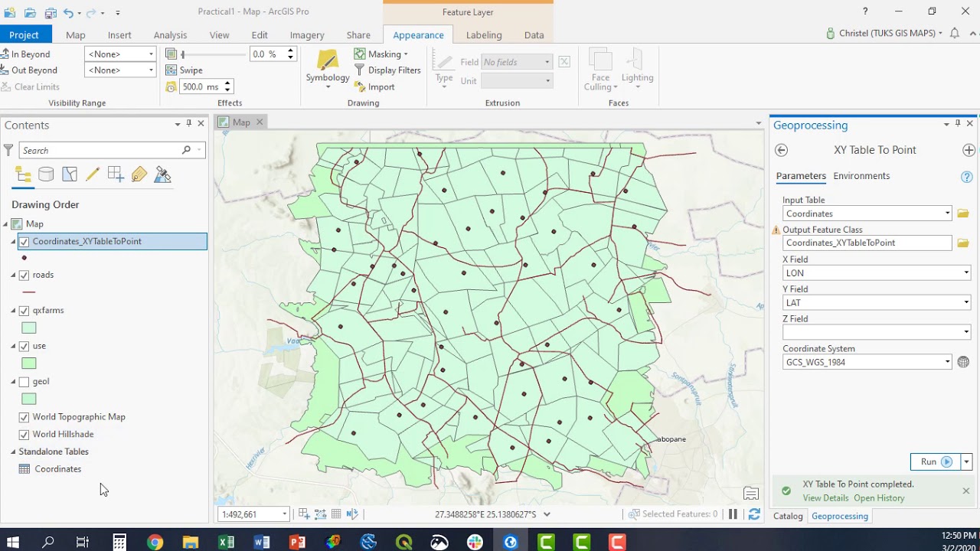Viewport: 980px width, 551px height.
Task: Switch to Catalog pane tab
Action: [788, 516]
